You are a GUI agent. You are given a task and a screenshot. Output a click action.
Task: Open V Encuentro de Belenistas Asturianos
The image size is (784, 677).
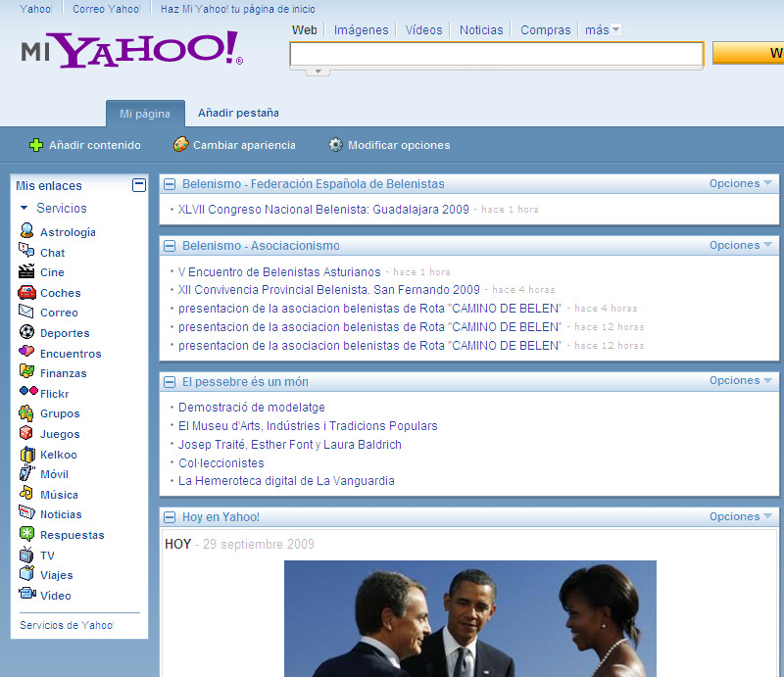tap(279, 272)
